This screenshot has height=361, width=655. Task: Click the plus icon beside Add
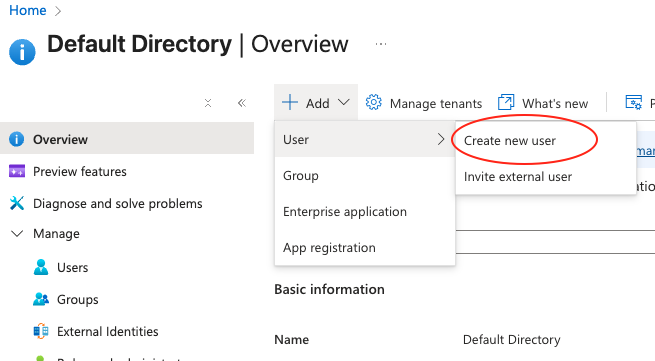(x=290, y=102)
